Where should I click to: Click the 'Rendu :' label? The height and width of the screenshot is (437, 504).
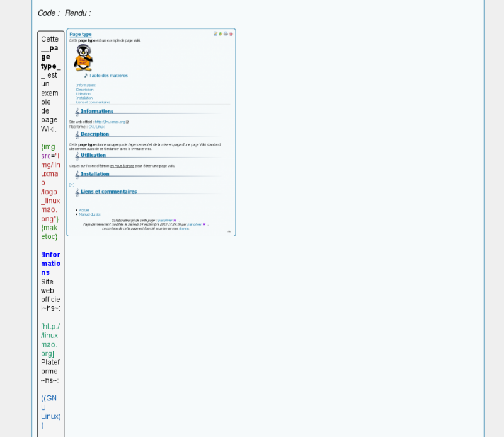point(77,13)
